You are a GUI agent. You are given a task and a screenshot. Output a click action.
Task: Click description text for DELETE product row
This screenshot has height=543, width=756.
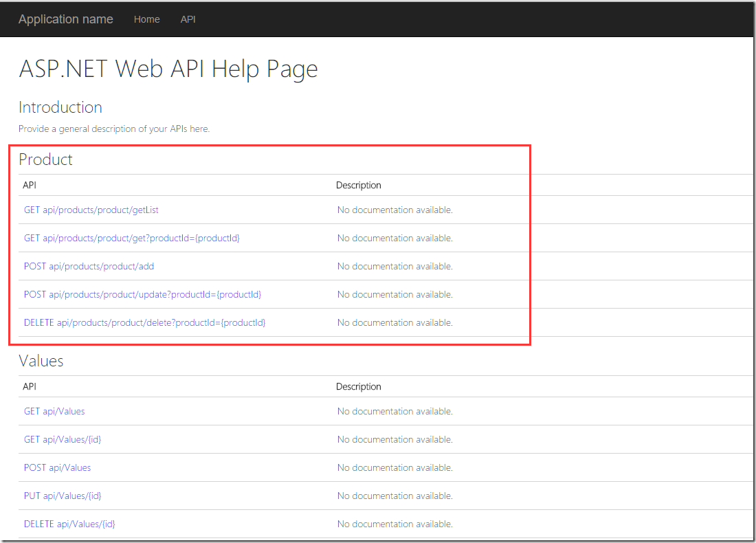395,322
